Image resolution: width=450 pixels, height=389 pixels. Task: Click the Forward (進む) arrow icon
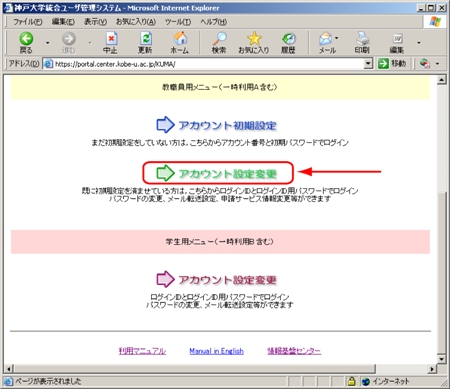tap(68, 39)
